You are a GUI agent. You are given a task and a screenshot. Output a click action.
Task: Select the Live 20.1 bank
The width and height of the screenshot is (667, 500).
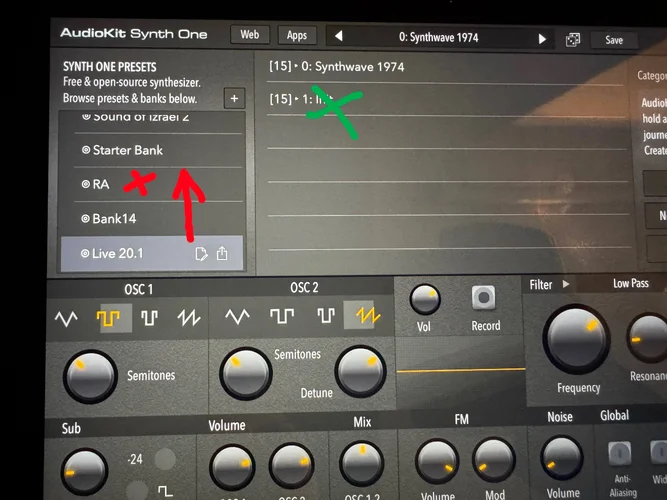tap(152, 254)
